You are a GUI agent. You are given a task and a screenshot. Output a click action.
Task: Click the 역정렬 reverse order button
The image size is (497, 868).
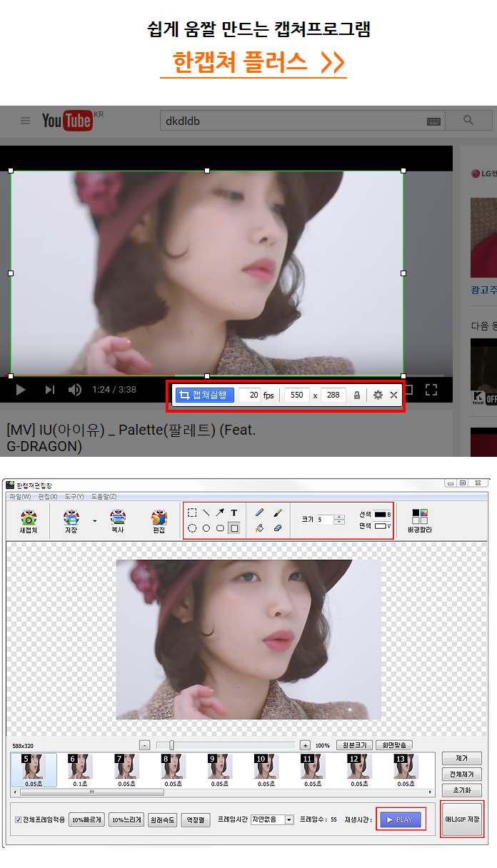click(x=196, y=819)
